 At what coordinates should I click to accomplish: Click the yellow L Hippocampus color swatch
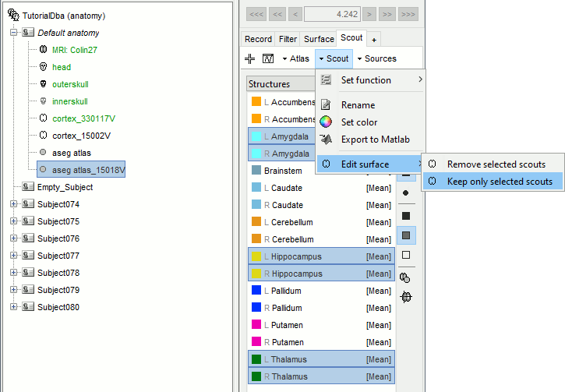point(257,256)
